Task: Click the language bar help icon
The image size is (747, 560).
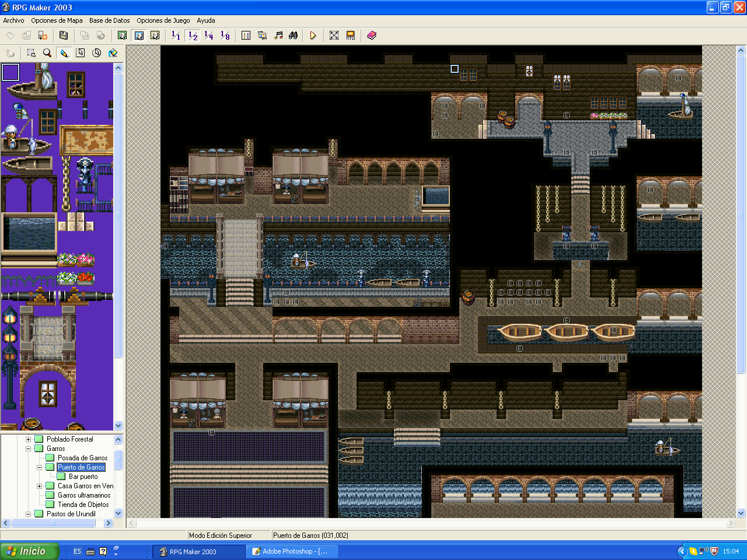Action: [x=103, y=551]
